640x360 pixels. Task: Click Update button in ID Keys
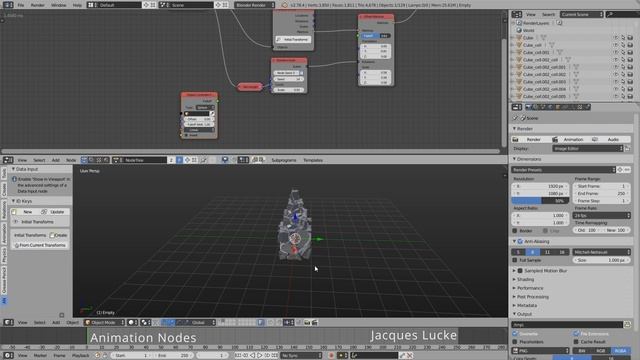click(x=54, y=212)
